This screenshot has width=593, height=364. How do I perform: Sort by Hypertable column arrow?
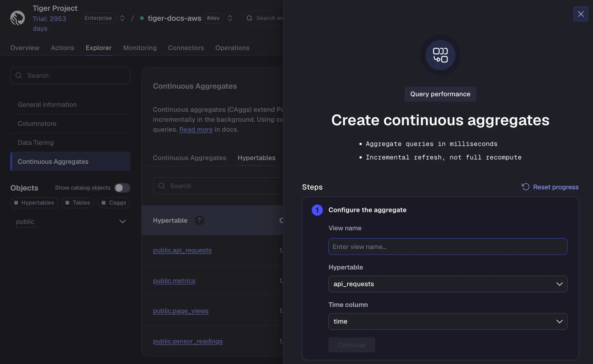tap(199, 220)
